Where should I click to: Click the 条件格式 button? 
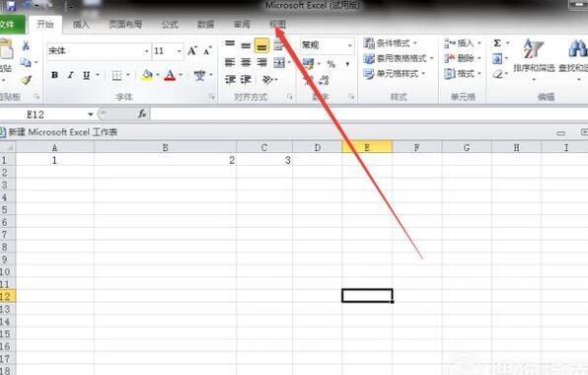click(391, 43)
